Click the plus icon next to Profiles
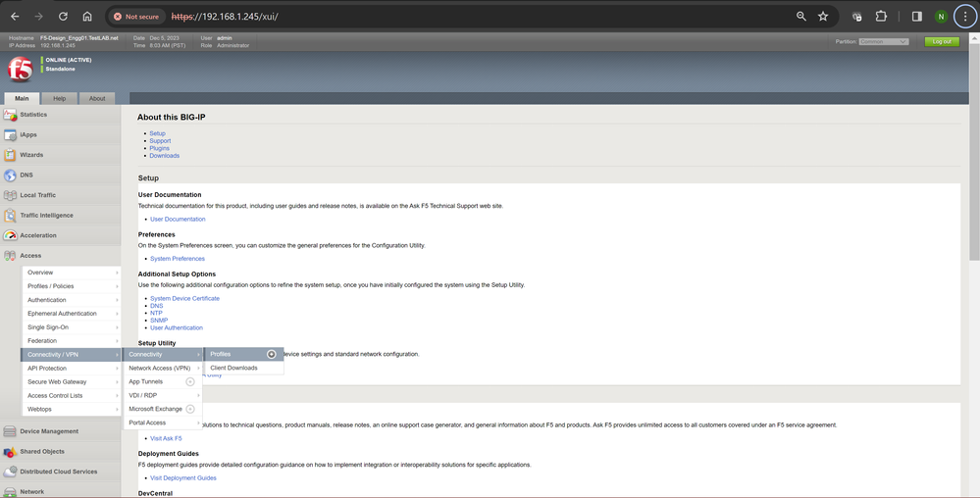980x498 pixels. [272, 354]
